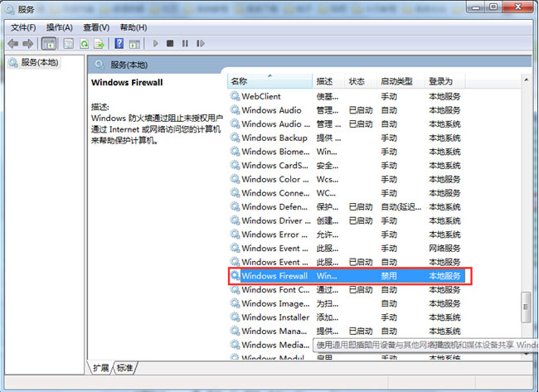Sort by the 名称 column header
Viewport: 539px width, 392px height.
pos(269,81)
